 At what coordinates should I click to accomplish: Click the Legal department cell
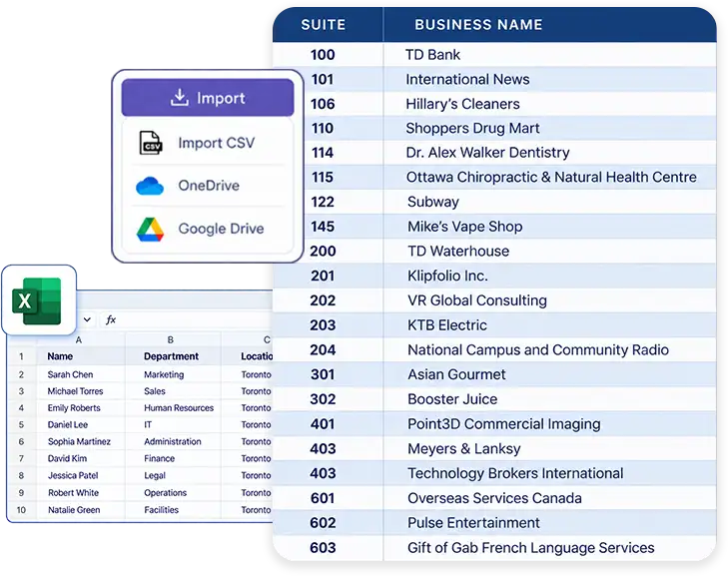(x=173, y=475)
